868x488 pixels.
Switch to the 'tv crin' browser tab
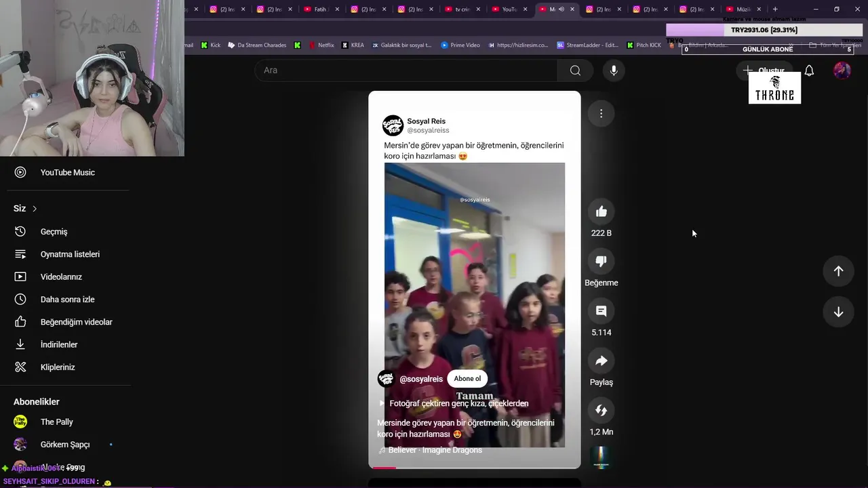point(462,9)
